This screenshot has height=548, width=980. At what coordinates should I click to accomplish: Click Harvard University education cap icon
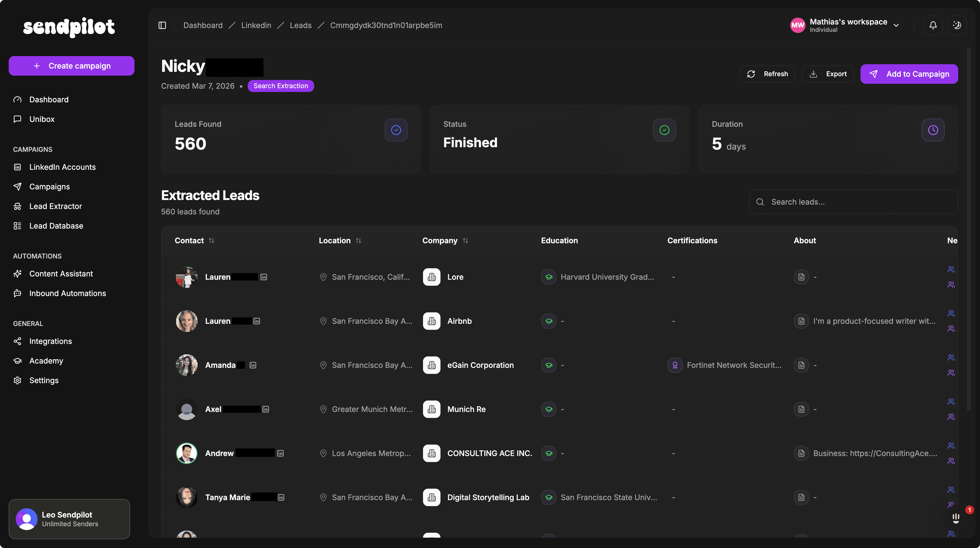[x=549, y=277]
